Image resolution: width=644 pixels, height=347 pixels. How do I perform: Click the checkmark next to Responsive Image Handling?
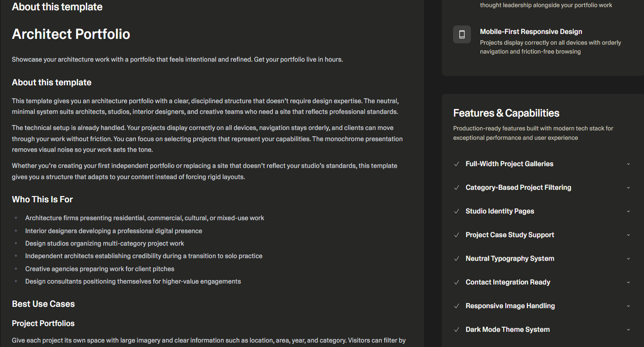pyautogui.click(x=457, y=306)
